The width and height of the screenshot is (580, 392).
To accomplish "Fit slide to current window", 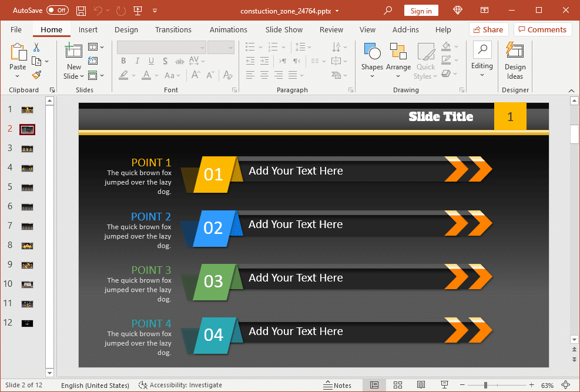I will click(566, 385).
